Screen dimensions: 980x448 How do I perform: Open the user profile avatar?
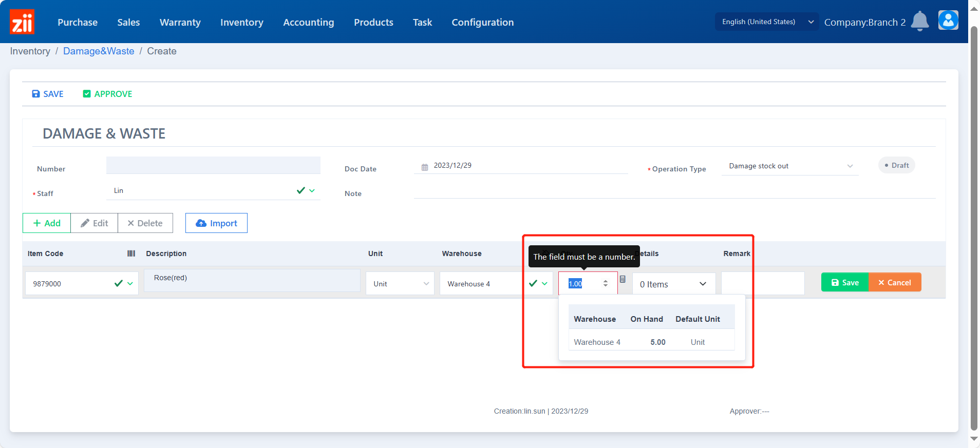pos(948,21)
